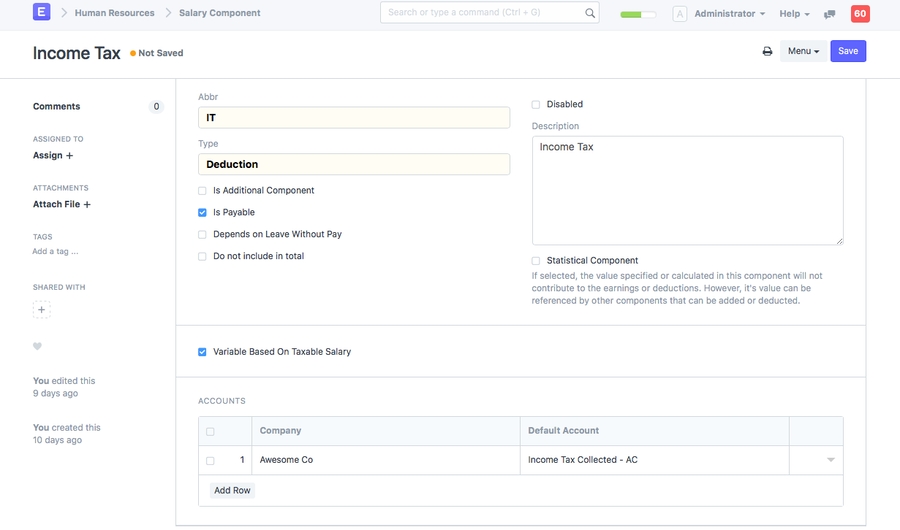Click the search magnifier icon

590,13
